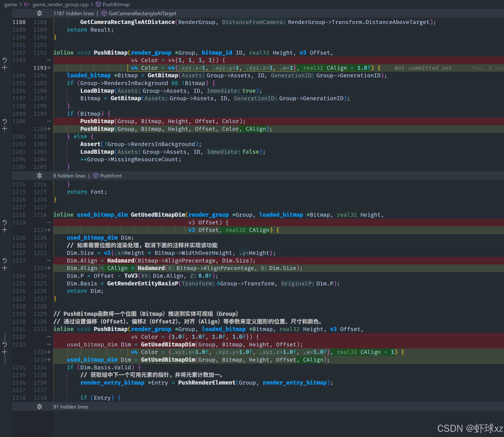Expand the 8 hidden lines section
Screen dimensions: 504x437
(x=39, y=176)
